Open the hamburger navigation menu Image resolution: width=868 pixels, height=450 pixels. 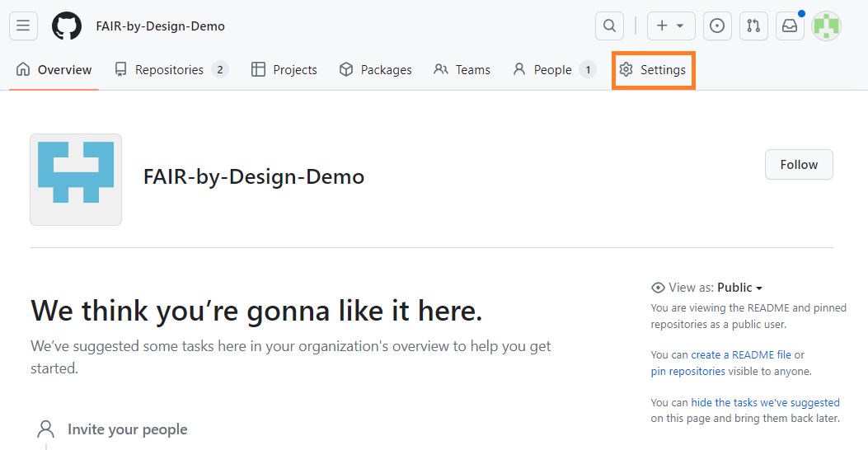coord(23,26)
